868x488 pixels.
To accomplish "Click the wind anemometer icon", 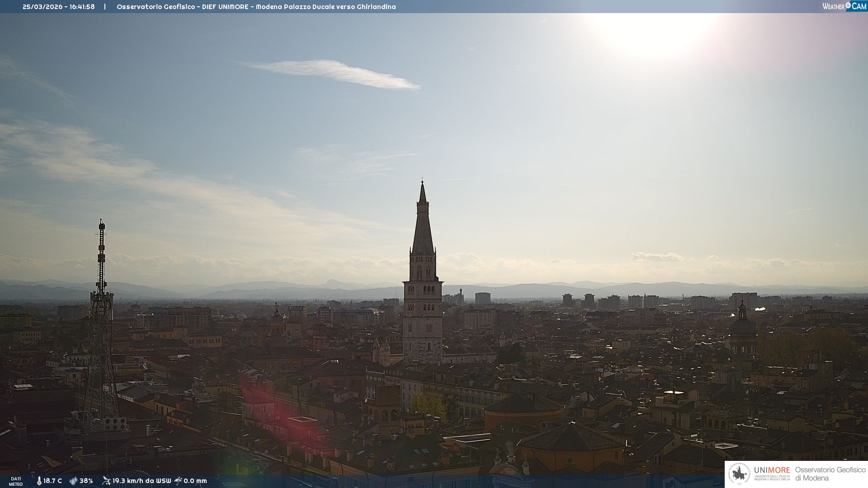I will 106,481.
